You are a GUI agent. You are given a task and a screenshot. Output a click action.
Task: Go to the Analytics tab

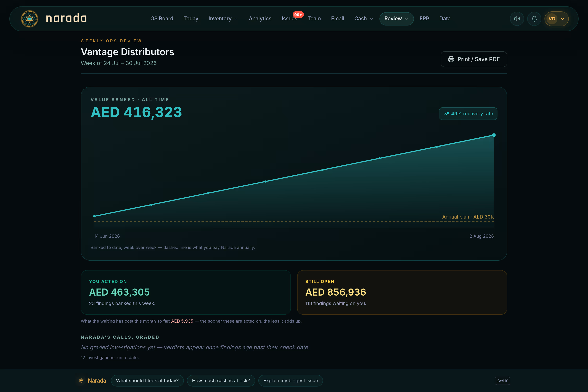tap(260, 19)
